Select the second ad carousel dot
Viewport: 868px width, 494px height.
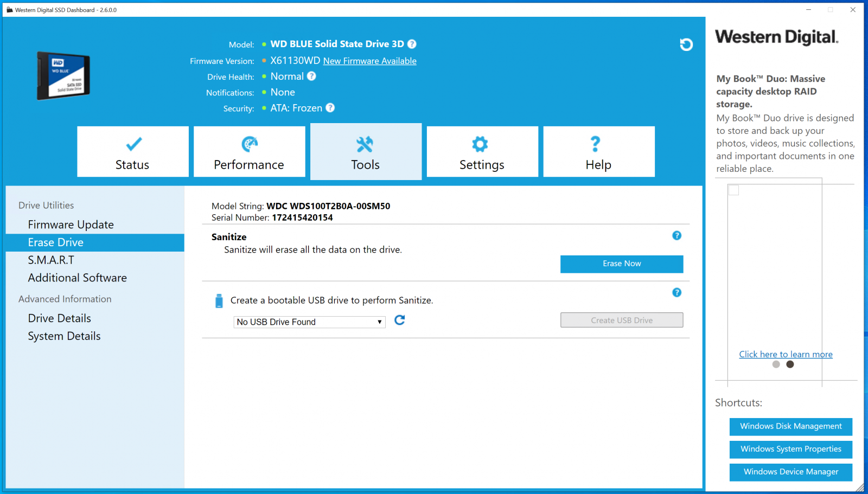790,364
